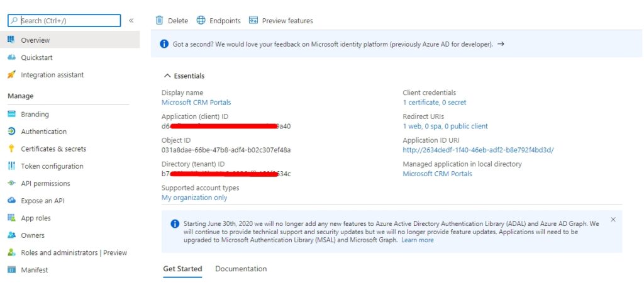
Task: Open Token configuration bars icon
Action: point(11,166)
